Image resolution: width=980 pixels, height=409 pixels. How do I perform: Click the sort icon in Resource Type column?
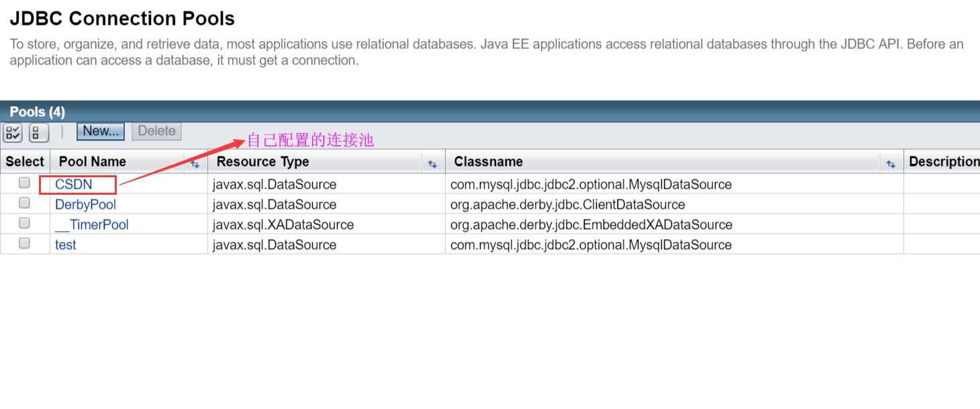[433, 163]
